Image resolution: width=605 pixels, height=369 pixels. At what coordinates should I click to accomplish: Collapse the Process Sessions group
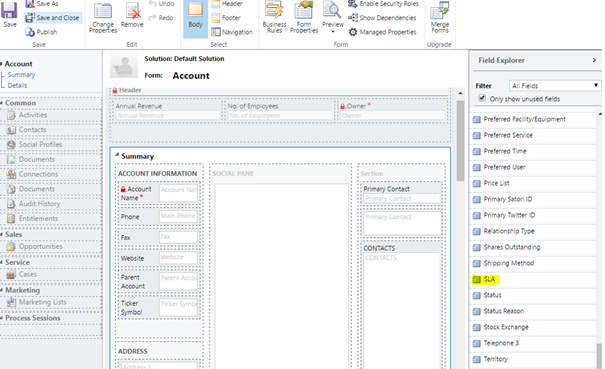1,318
